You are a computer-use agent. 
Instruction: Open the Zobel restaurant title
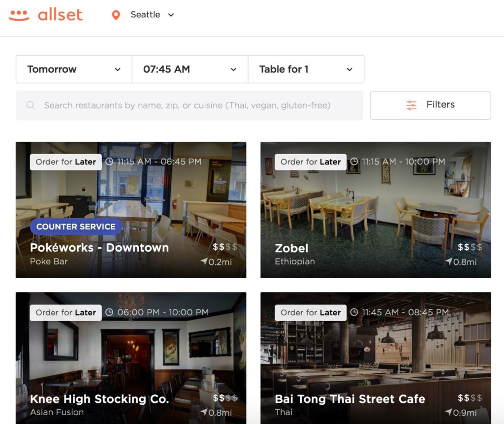[x=291, y=248]
